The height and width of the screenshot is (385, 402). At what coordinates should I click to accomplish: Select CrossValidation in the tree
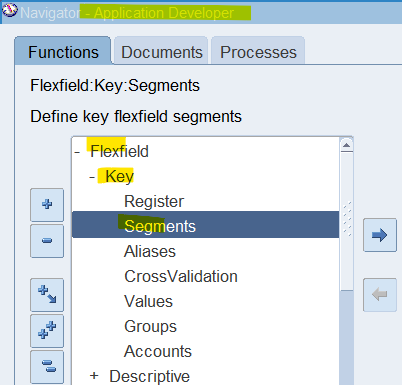(181, 276)
